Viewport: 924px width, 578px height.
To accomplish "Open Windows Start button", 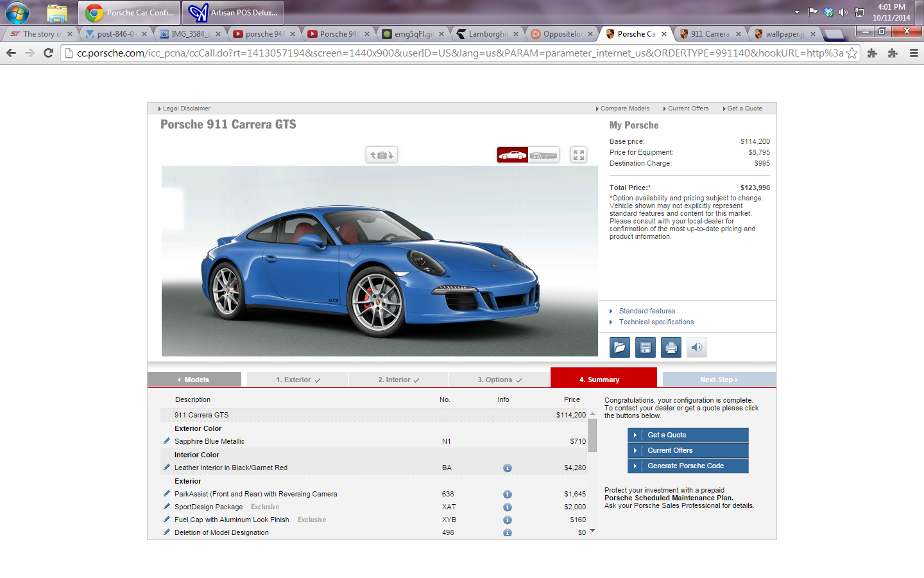I will pos(17,12).
